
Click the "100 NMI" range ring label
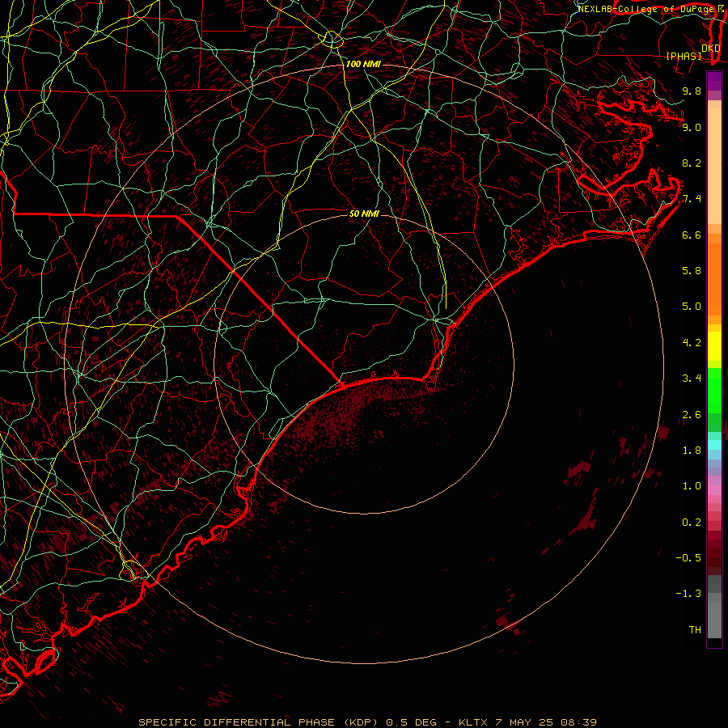363,64
